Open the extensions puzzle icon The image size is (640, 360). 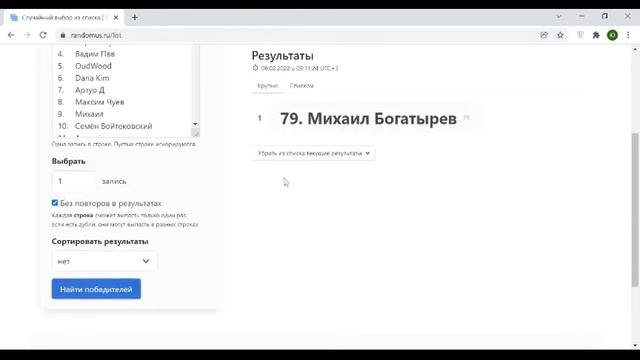click(596, 36)
